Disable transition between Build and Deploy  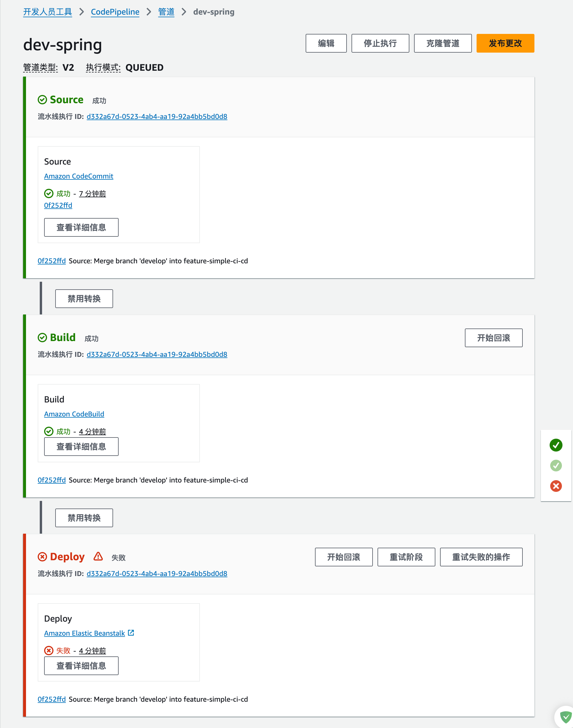(x=84, y=518)
